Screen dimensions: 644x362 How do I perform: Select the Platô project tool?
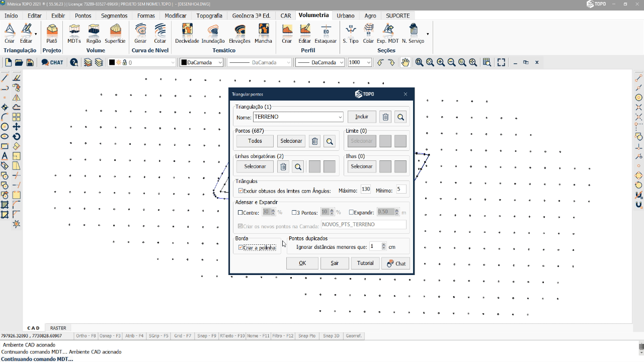pyautogui.click(x=51, y=33)
